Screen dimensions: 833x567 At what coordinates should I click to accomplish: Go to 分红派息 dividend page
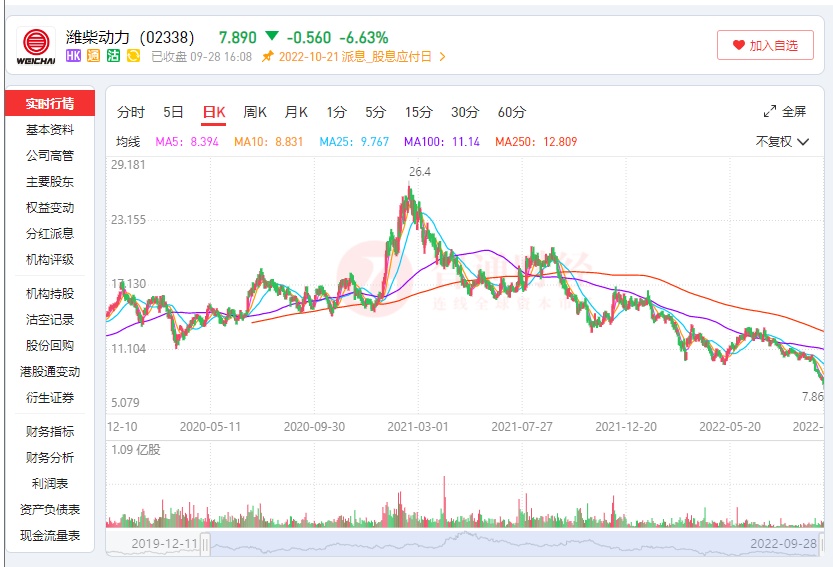pos(50,234)
